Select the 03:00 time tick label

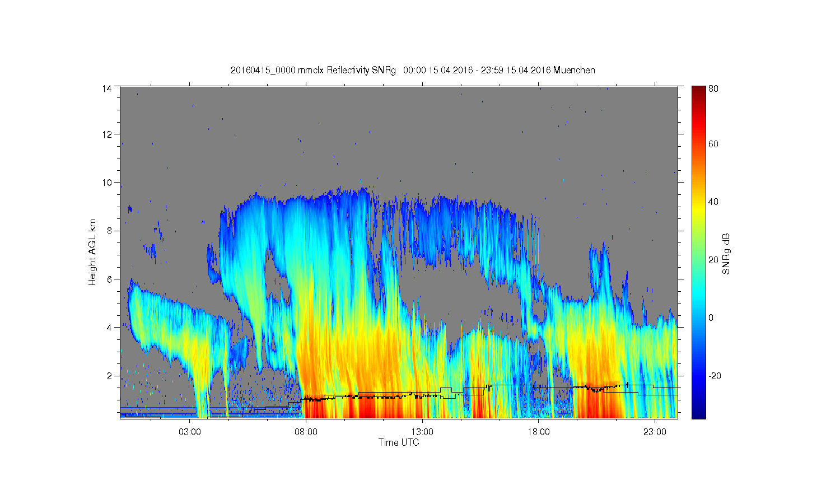(190, 432)
